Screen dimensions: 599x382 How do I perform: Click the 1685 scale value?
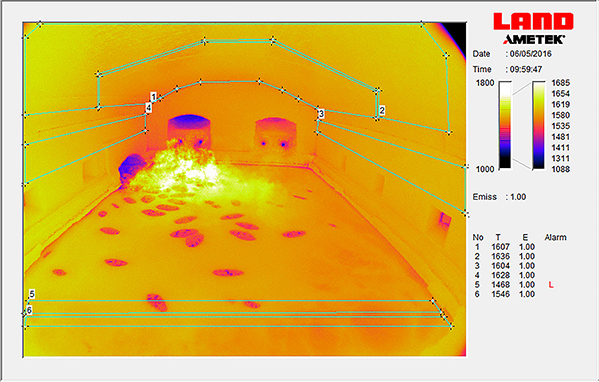click(x=560, y=83)
